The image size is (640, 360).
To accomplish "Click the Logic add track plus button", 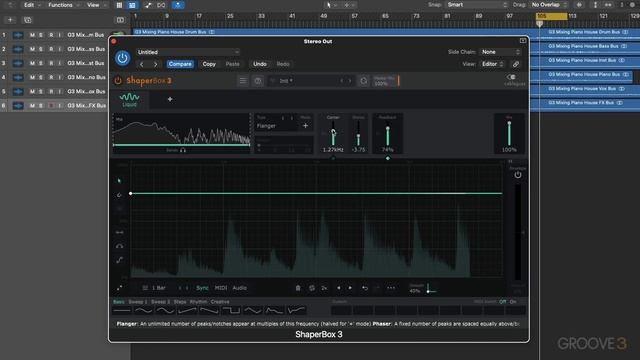I will (10, 20).
